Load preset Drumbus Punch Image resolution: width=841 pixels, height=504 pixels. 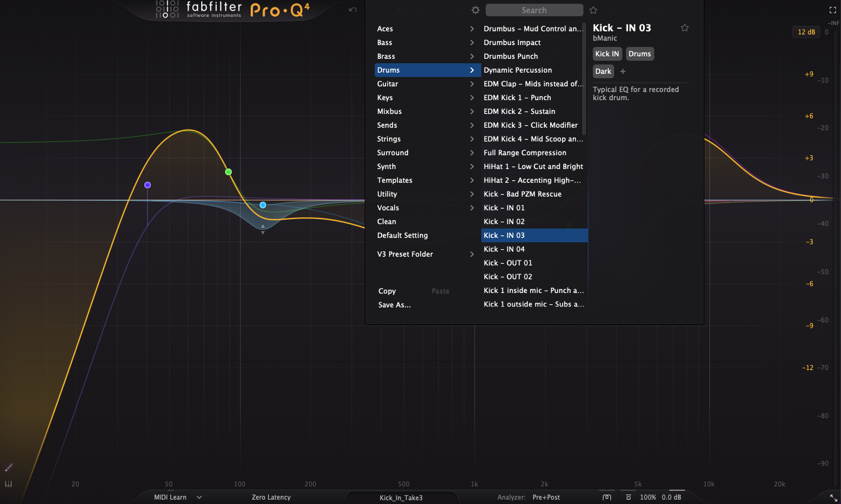(x=535, y=56)
